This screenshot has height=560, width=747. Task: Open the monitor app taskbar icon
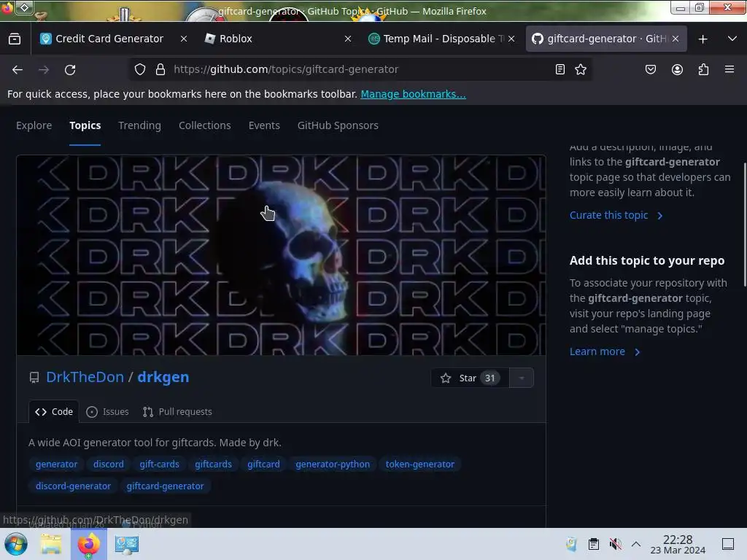pyautogui.click(x=127, y=544)
